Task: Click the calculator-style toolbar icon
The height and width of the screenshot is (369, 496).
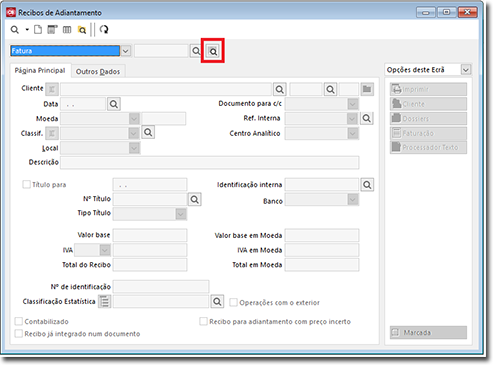Action: click(x=52, y=30)
